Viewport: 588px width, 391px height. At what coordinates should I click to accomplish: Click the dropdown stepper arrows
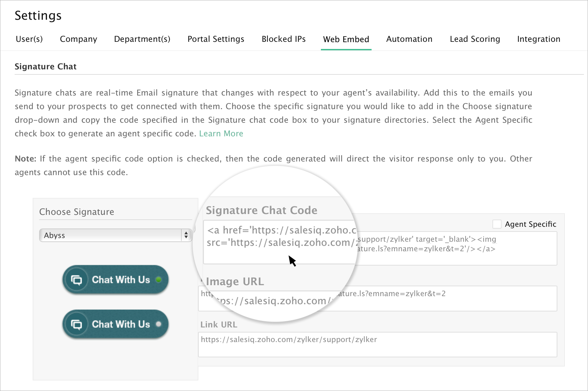[186, 235]
